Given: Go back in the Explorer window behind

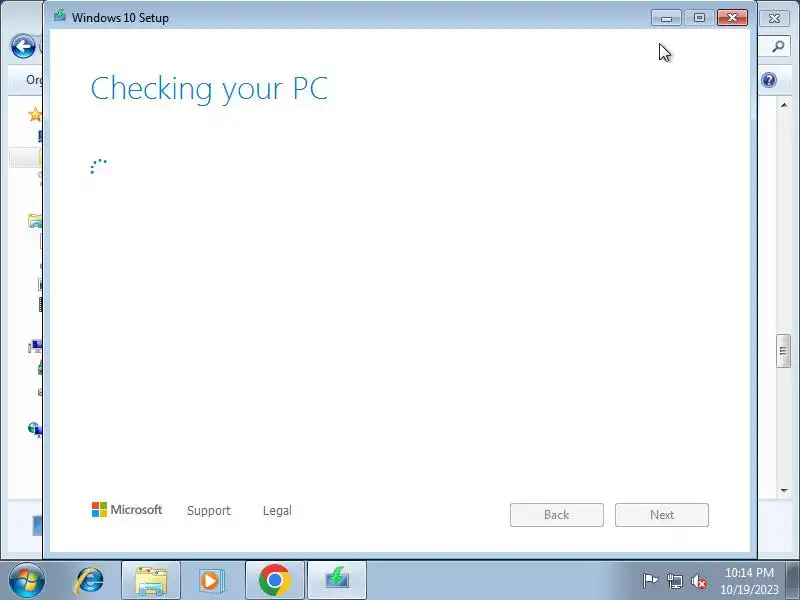Looking at the screenshot, I should [23, 47].
